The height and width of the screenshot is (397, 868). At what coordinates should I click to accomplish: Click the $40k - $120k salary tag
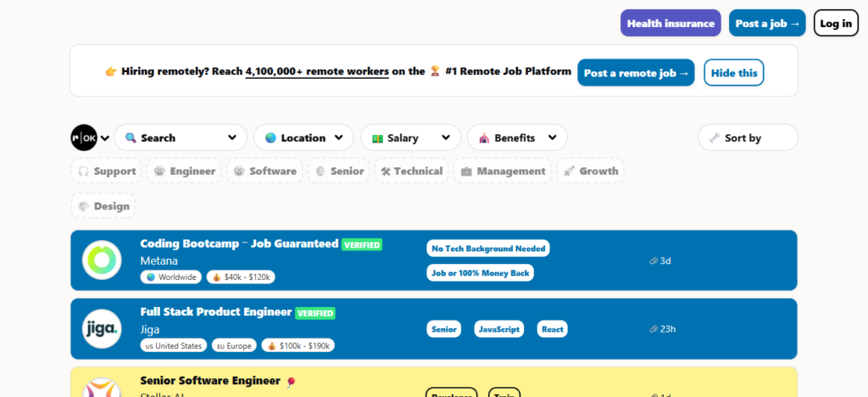[241, 277]
